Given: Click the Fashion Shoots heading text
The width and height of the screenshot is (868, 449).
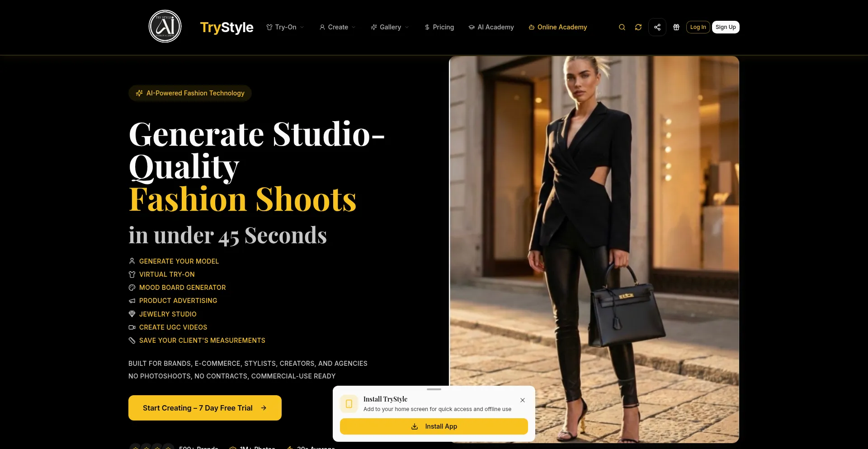Looking at the screenshot, I should click(x=243, y=199).
